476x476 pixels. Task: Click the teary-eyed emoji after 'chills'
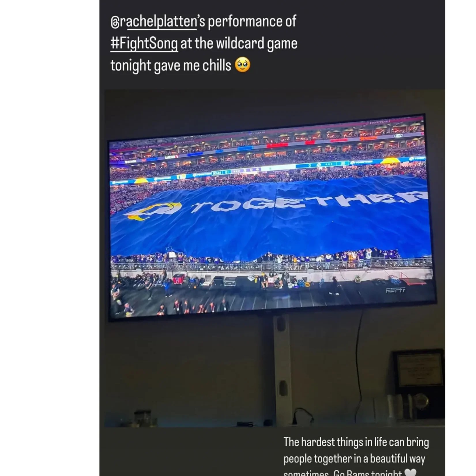coord(242,65)
